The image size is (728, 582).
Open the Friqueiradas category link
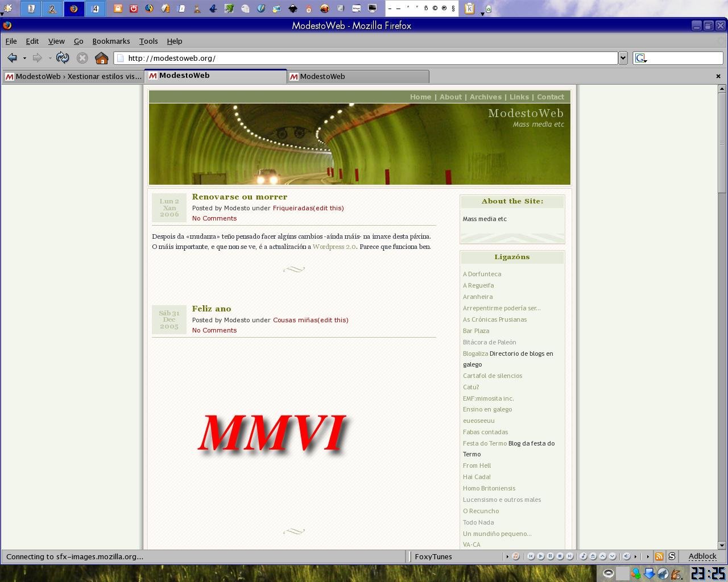pos(293,208)
